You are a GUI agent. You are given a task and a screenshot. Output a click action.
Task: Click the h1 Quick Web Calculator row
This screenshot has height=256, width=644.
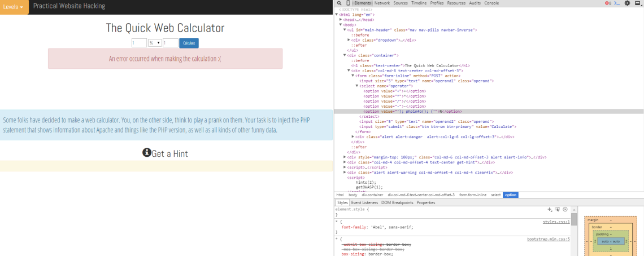(x=411, y=65)
